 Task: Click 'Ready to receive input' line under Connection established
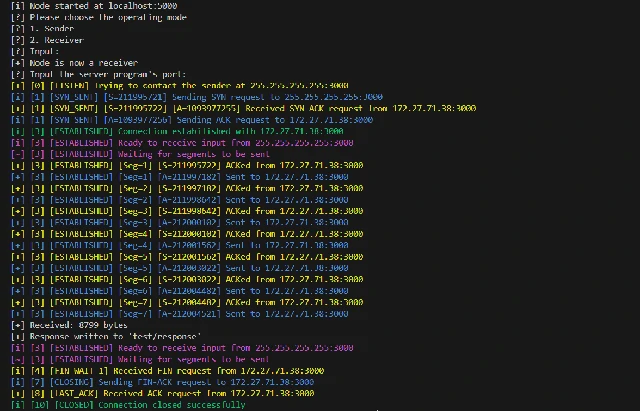[x=182, y=143]
